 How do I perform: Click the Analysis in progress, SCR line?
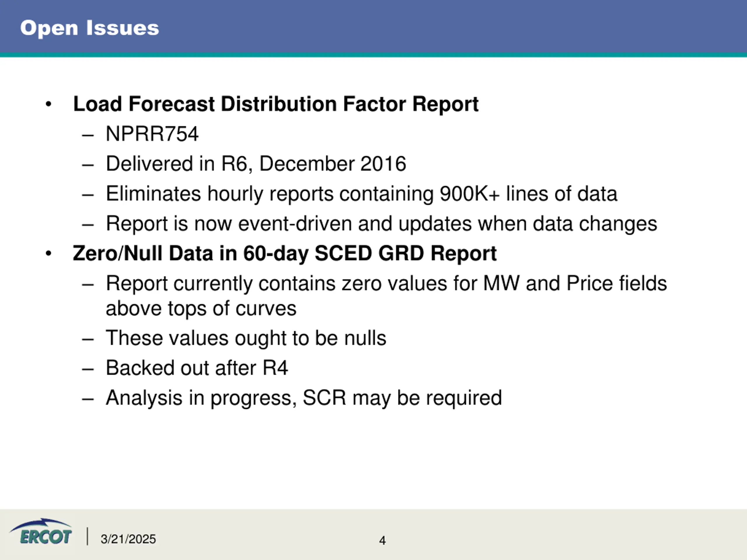coord(303,398)
